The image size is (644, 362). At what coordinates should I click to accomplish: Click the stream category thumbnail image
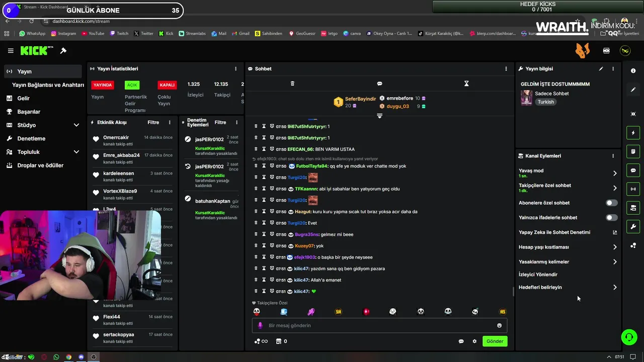click(x=526, y=98)
